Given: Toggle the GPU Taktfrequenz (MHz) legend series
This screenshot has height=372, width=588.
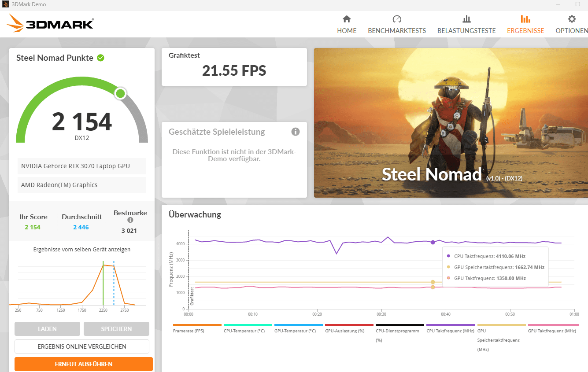Looking at the screenshot, I should (552, 331).
